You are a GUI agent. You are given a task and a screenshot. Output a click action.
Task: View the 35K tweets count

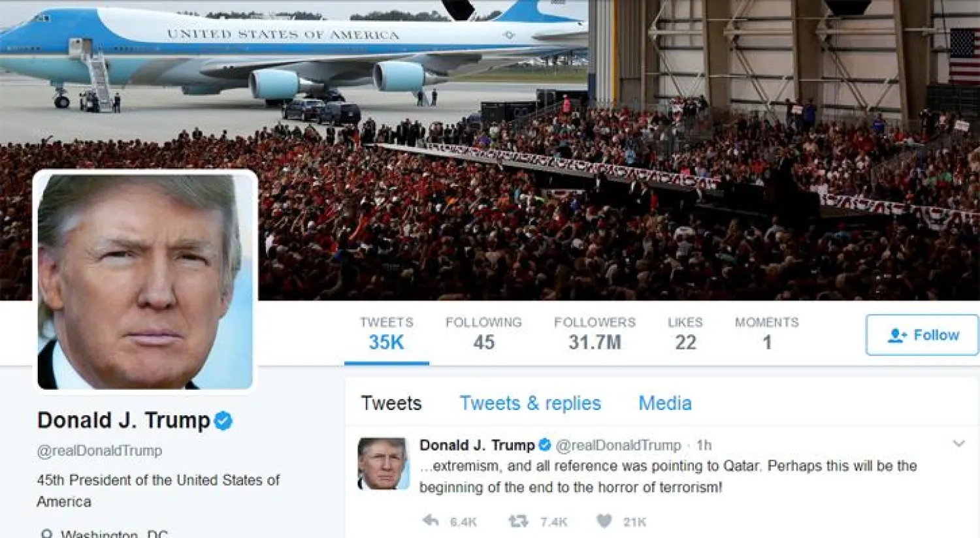tap(386, 334)
